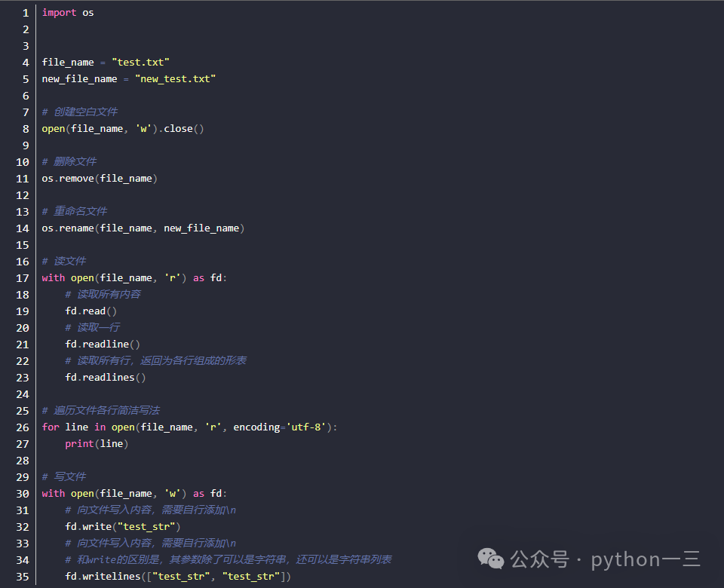Click fd.readlines() on line 23
This screenshot has width=724, height=588.
(x=106, y=378)
